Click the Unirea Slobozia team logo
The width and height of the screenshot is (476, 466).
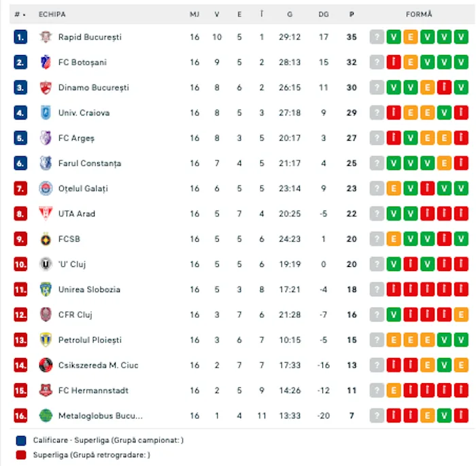(x=46, y=289)
